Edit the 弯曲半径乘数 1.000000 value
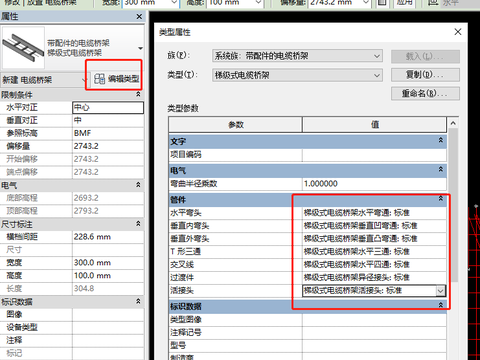The height and width of the screenshot is (360, 480). (374, 184)
